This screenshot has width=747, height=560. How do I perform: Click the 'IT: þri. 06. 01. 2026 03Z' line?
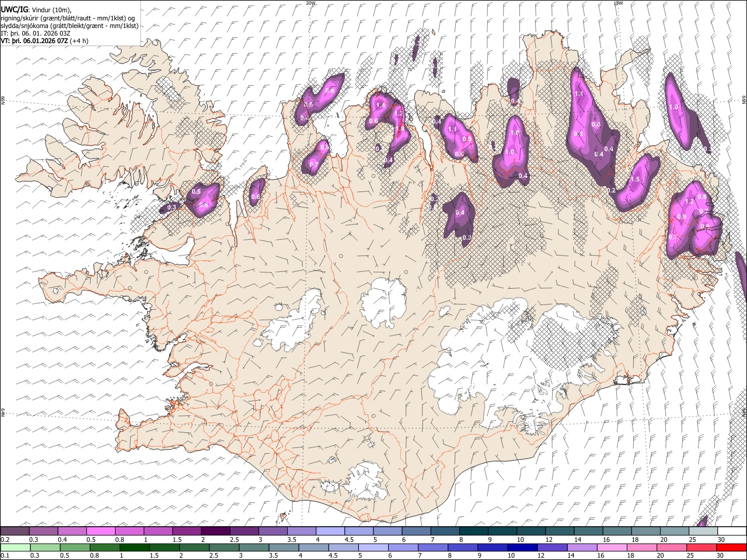pyautogui.click(x=36, y=33)
